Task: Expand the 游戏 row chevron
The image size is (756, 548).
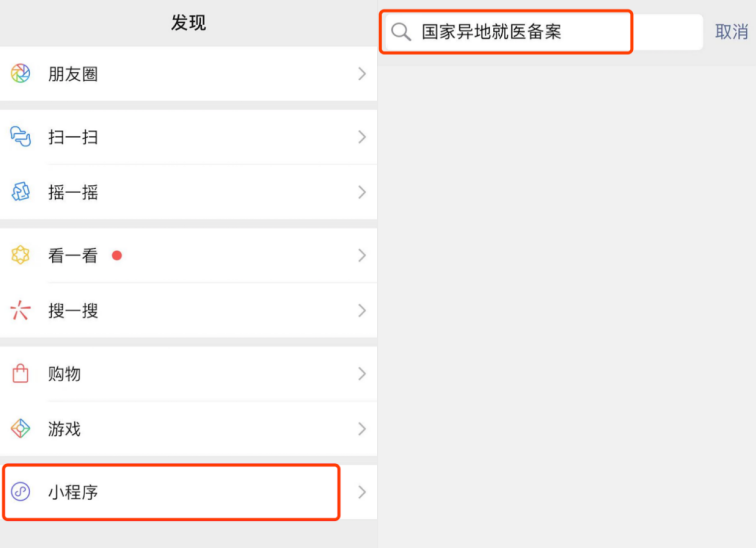Action: (x=362, y=428)
